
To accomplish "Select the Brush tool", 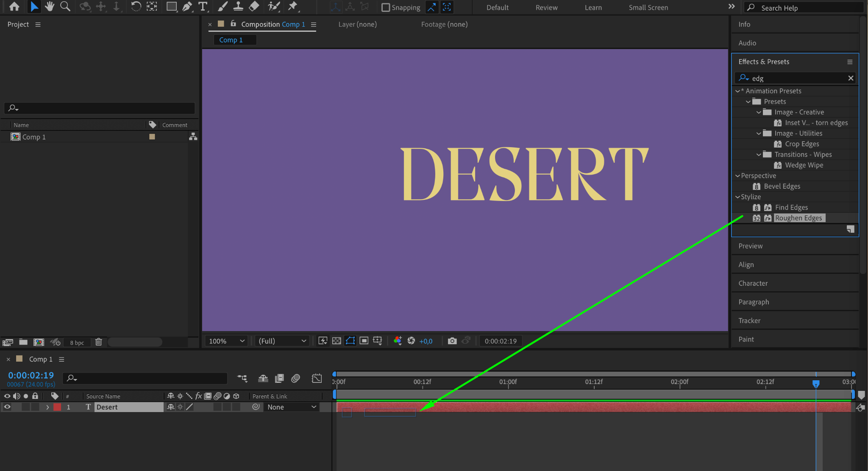I will click(222, 6).
